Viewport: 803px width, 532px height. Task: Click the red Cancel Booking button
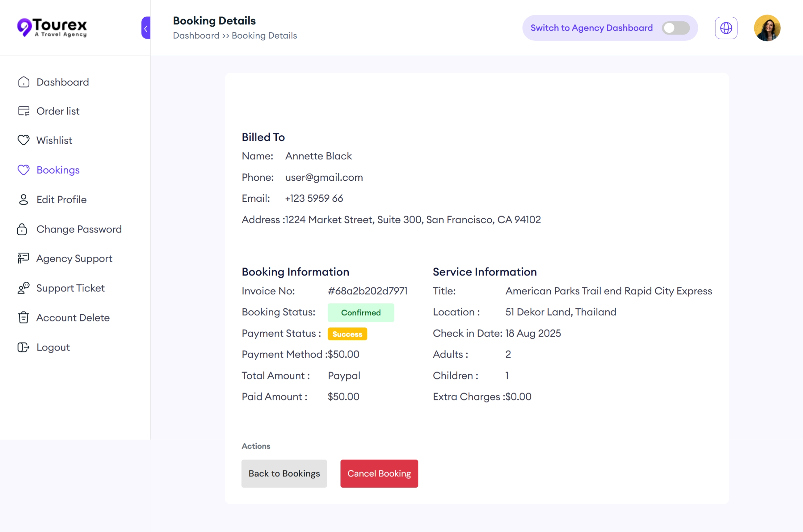tap(379, 473)
